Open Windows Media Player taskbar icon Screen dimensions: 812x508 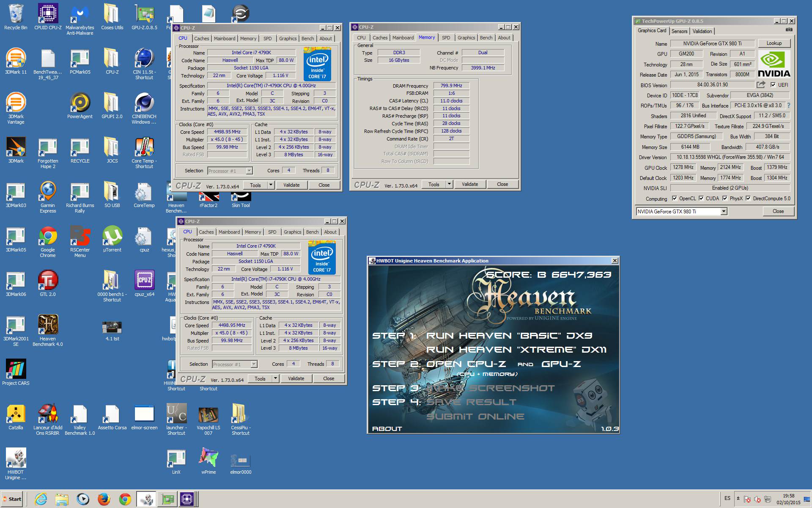coord(83,499)
